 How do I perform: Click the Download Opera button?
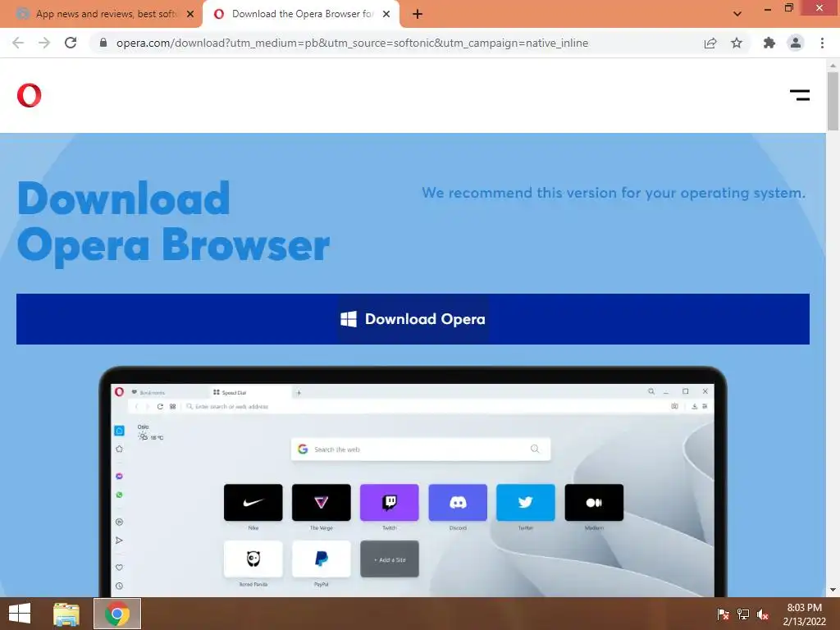[413, 319]
